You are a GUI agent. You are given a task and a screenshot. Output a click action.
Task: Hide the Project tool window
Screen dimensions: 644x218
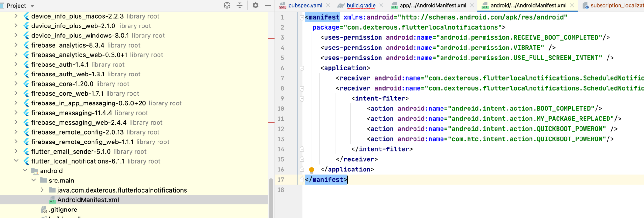(x=268, y=5)
